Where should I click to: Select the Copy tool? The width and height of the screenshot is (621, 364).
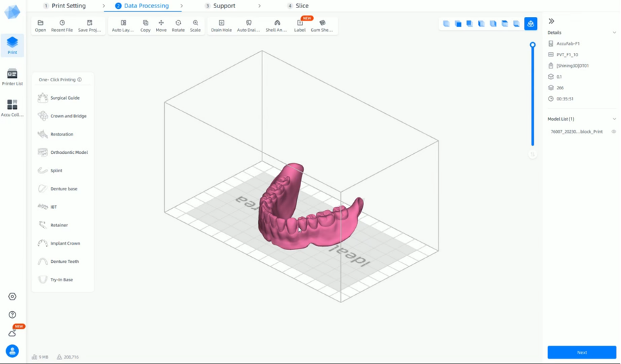coord(145,26)
